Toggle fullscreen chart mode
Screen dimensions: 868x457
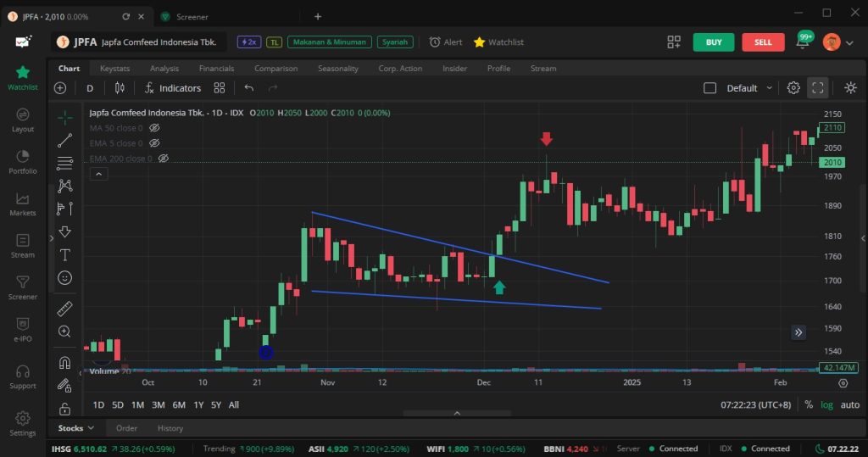818,88
